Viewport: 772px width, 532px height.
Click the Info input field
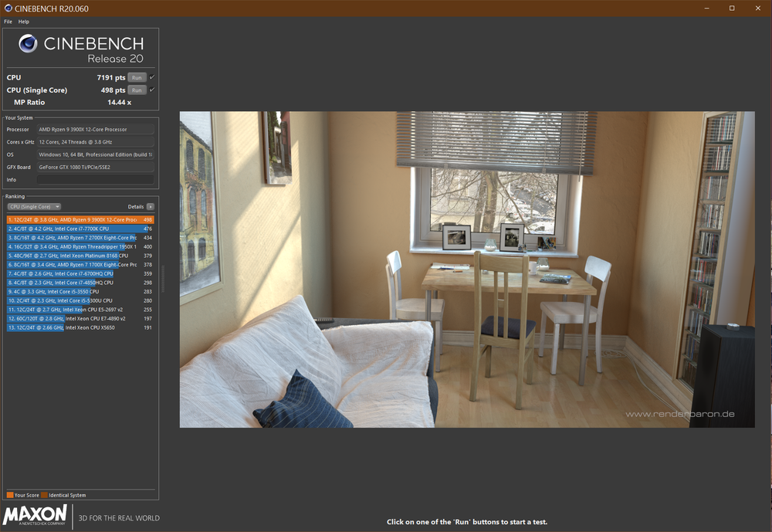[x=96, y=180]
